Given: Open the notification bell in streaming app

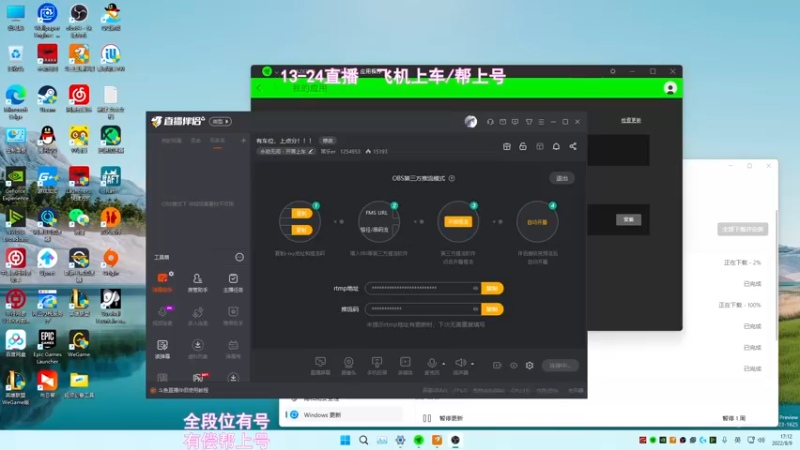Looking at the screenshot, I should point(556,146).
